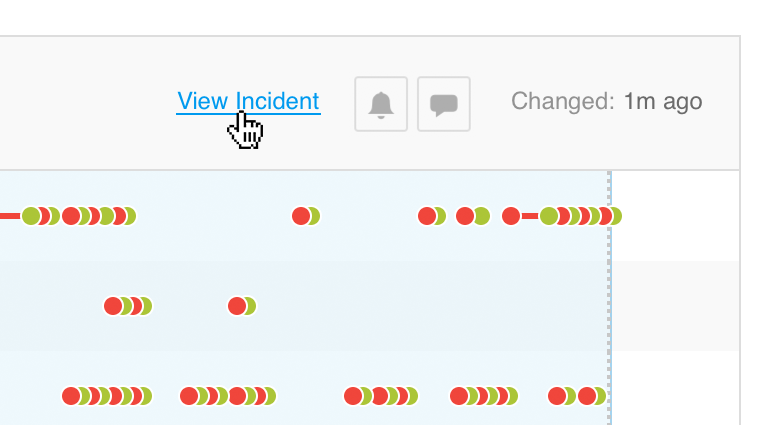The width and height of the screenshot is (769, 425).
Task: Click the isolated red dot mid top row
Action: (301, 216)
